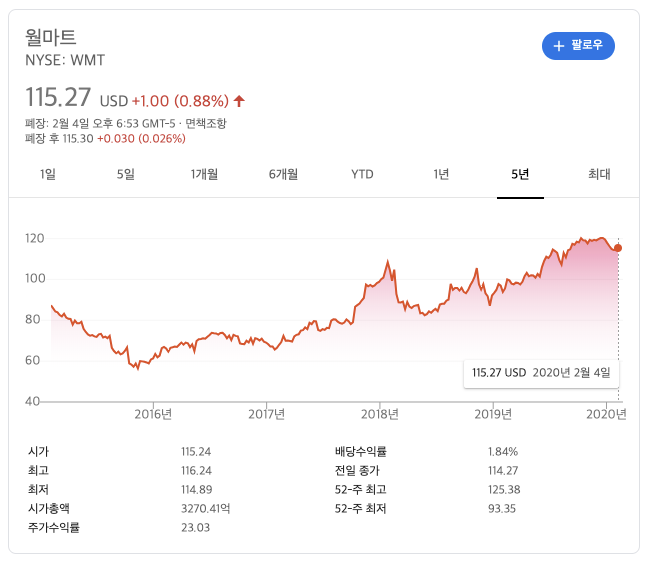Click the high value 116.24
Viewport: 648px width, 563px height.
(196, 471)
